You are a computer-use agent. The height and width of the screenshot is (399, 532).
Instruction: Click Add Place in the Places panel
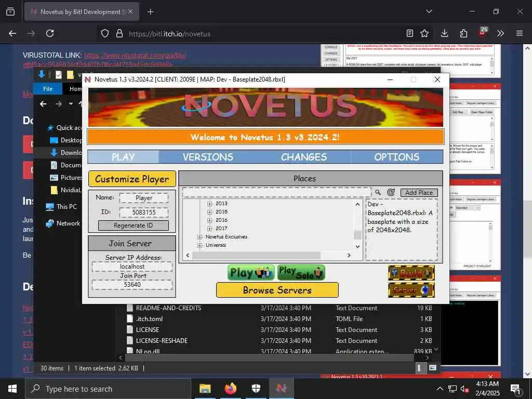[419, 192]
